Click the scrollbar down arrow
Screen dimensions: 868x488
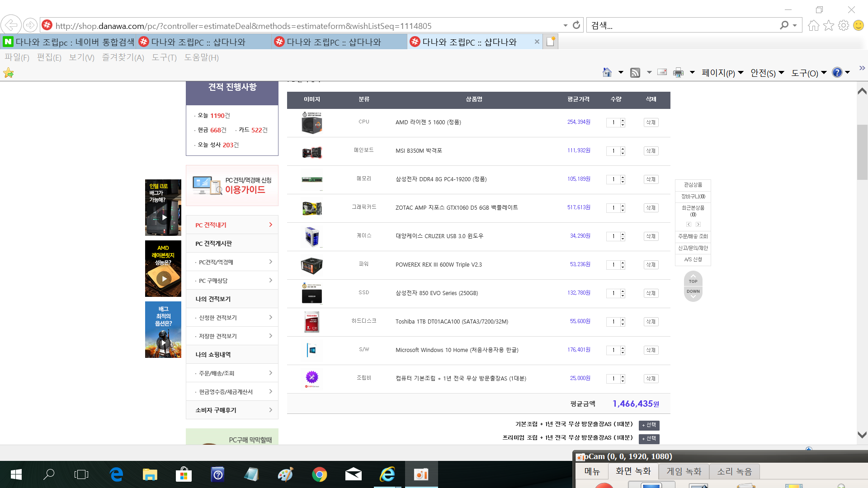(x=862, y=435)
